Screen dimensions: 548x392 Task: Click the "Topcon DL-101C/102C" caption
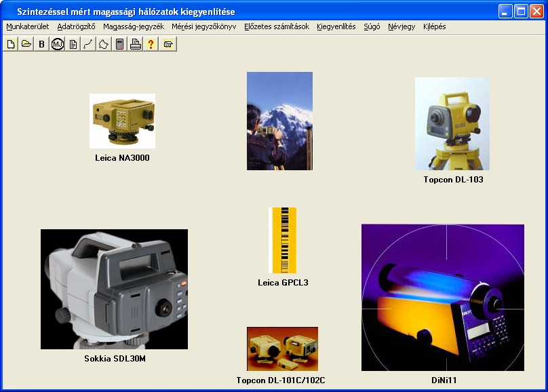tap(281, 380)
